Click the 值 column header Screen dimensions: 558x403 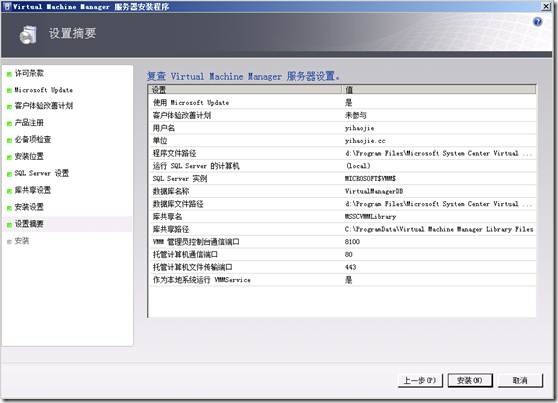(x=438, y=89)
